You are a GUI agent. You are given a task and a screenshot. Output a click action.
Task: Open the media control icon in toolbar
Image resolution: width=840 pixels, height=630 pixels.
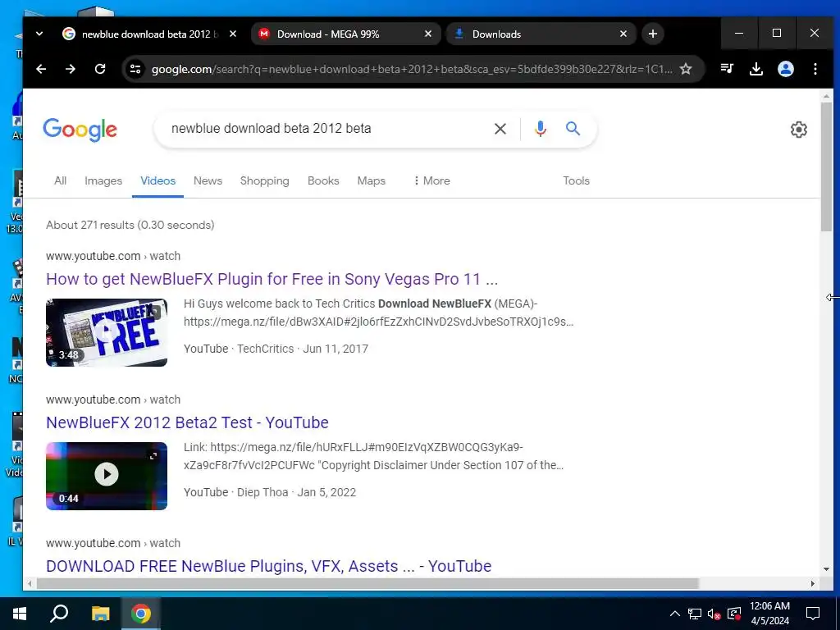(727, 69)
